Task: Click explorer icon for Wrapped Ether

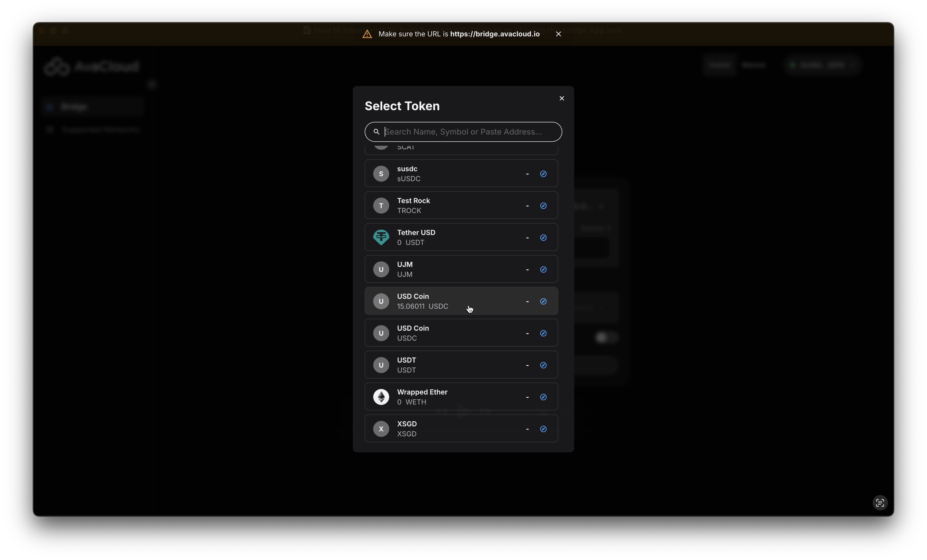Action: coord(543,397)
